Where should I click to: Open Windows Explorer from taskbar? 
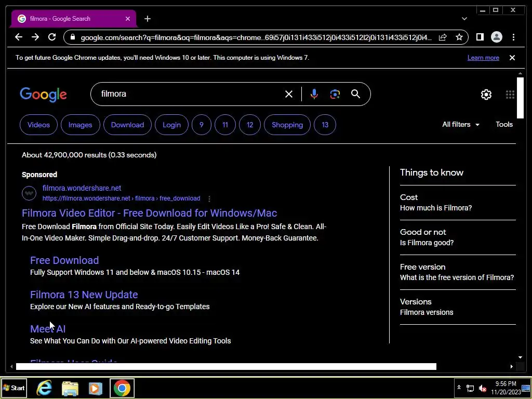pos(70,388)
